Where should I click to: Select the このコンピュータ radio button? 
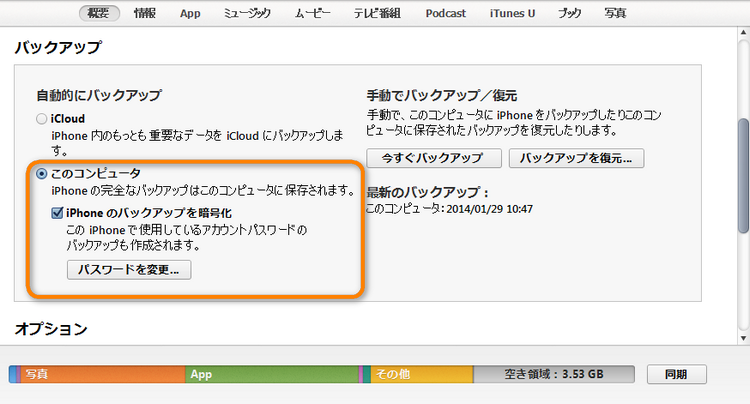[42, 174]
